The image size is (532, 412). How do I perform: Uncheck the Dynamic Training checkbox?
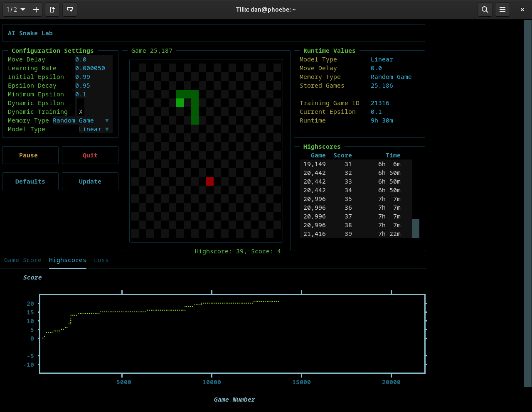click(x=81, y=112)
